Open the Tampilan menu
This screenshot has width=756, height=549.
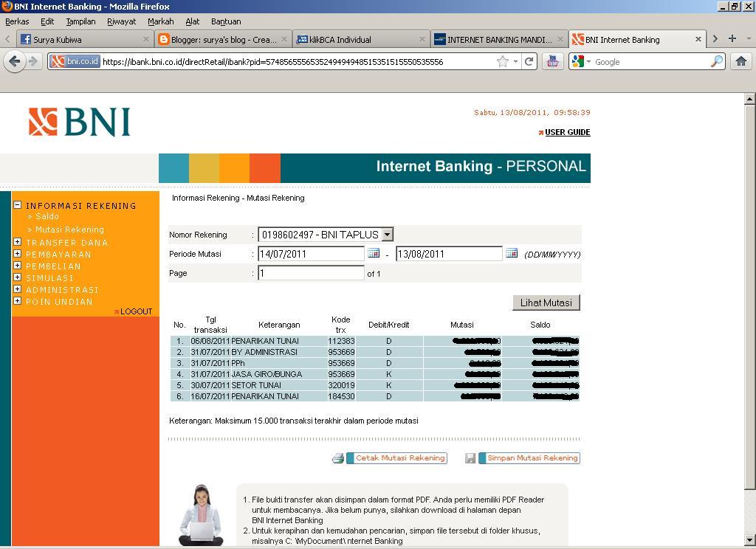click(x=80, y=21)
